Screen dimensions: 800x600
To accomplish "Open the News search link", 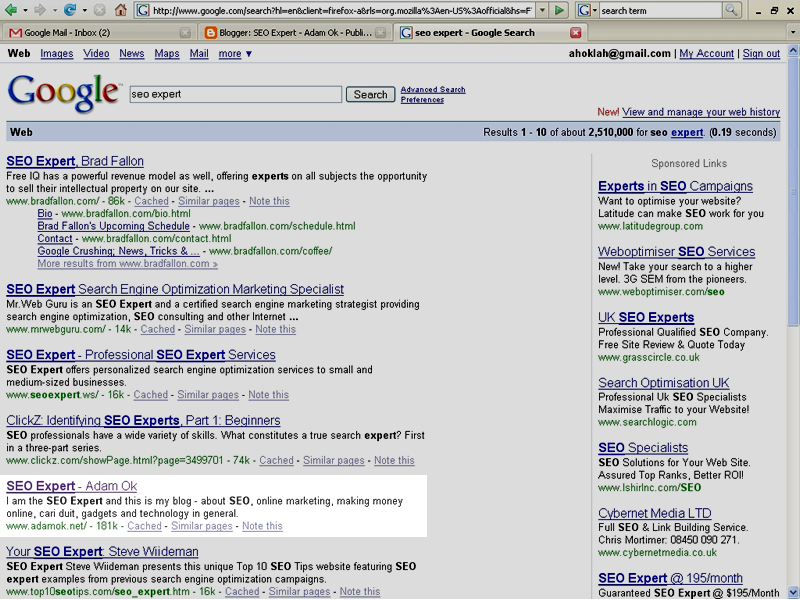I will 132,54.
